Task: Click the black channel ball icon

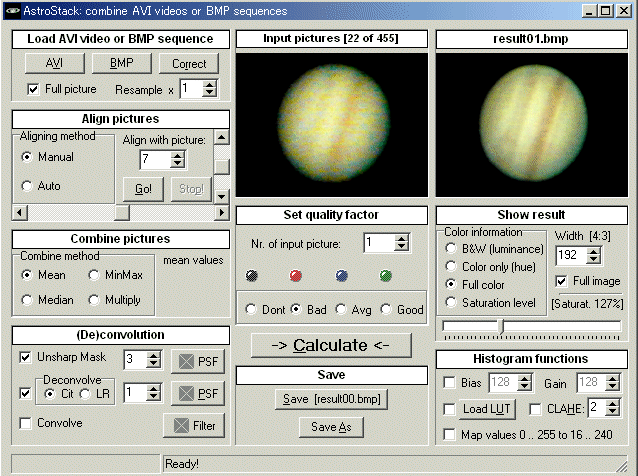Action: pyautogui.click(x=252, y=276)
